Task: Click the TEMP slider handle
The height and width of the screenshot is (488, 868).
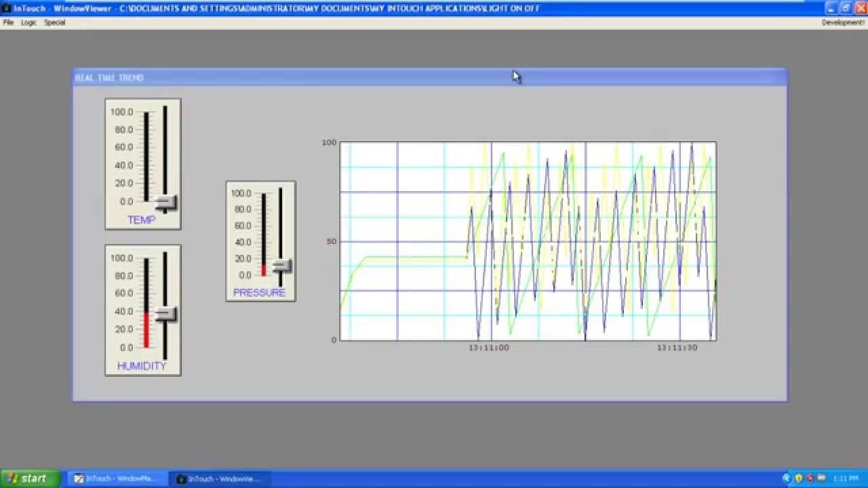Action: [166, 202]
